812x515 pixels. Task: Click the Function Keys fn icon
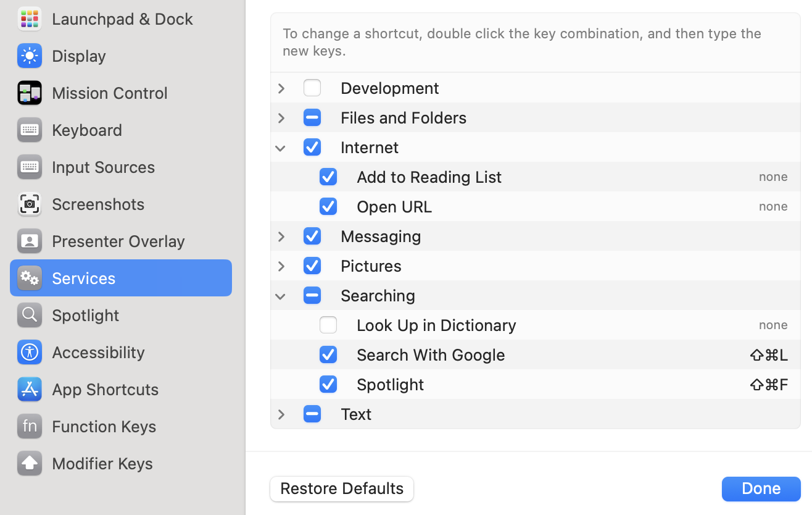coord(29,426)
